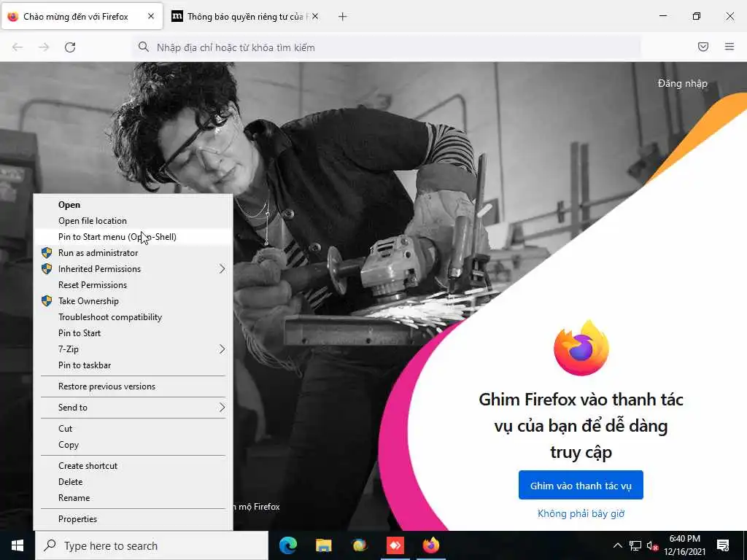The image size is (747, 560).
Task: Switch to the Thông báo quyền riêng tư tab
Action: pyautogui.click(x=246, y=17)
